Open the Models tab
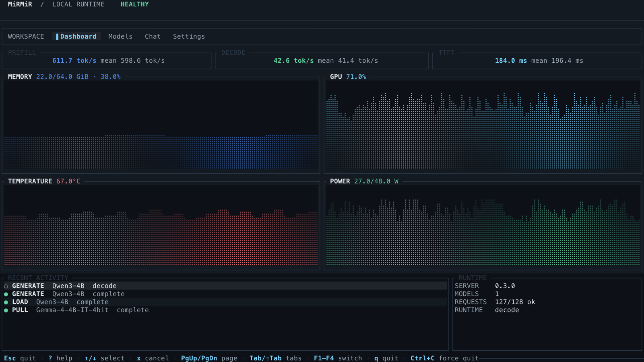 click(120, 37)
